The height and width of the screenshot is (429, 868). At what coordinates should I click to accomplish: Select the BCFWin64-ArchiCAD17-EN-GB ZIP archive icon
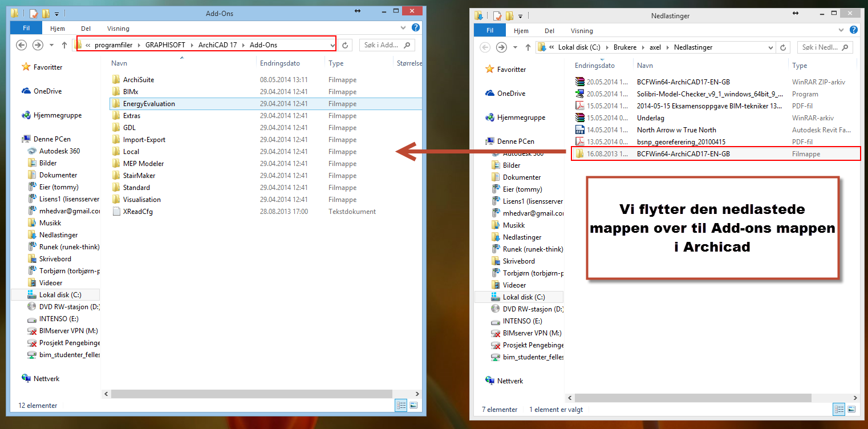click(x=580, y=82)
